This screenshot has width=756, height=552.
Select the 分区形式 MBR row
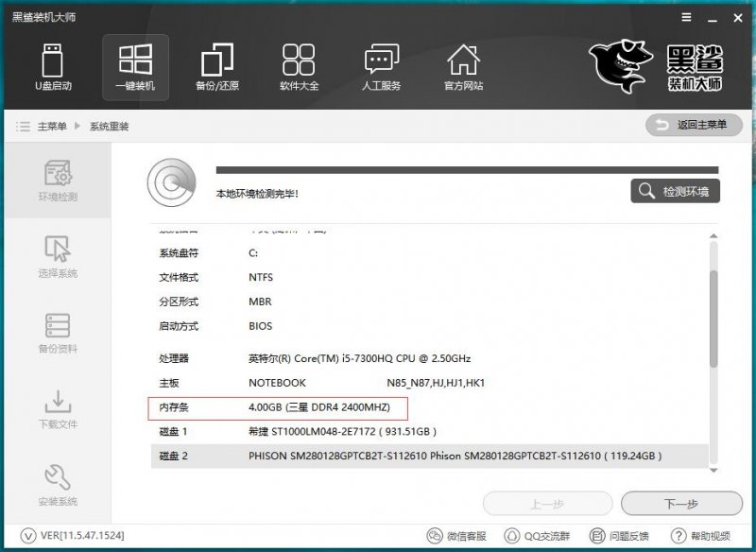430,302
